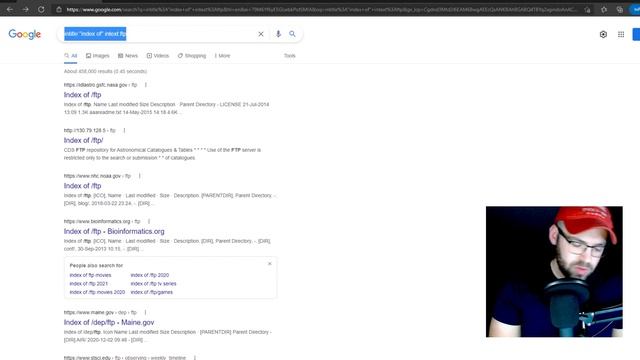Search suggestion index of /ftp/games
Viewport: 640px width, 360px height.
click(151, 292)
